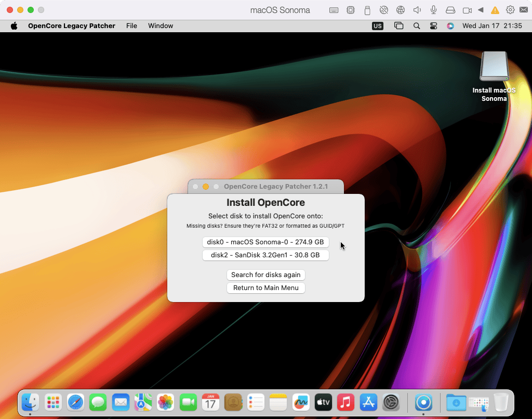Open Control Center toggles in menu bar
Viewport: 532px width, 419px height.
coord(433,25)
